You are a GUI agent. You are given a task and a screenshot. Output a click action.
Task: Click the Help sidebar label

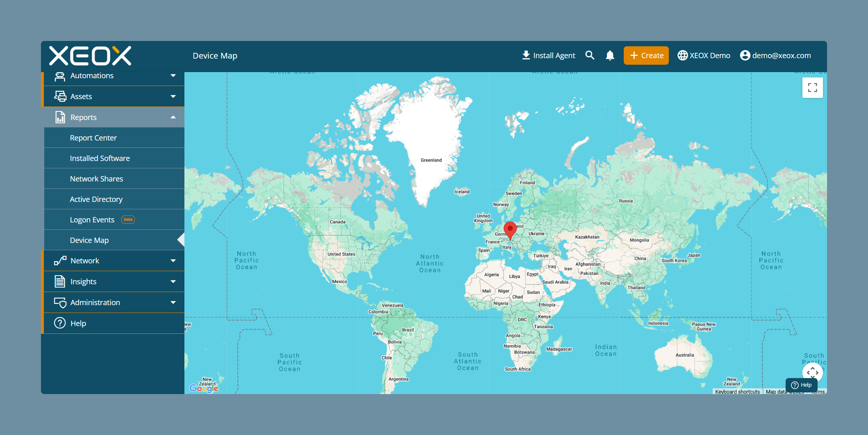click(78, 323)
